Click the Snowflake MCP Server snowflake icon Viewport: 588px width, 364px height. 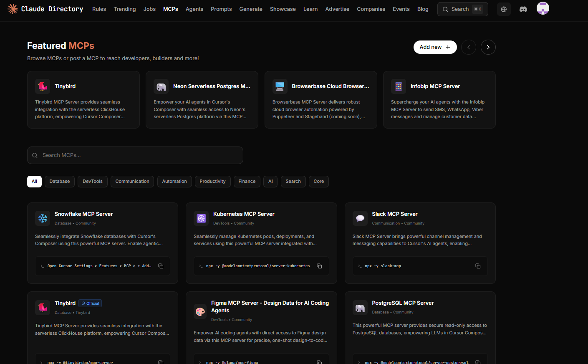point(43,218)
